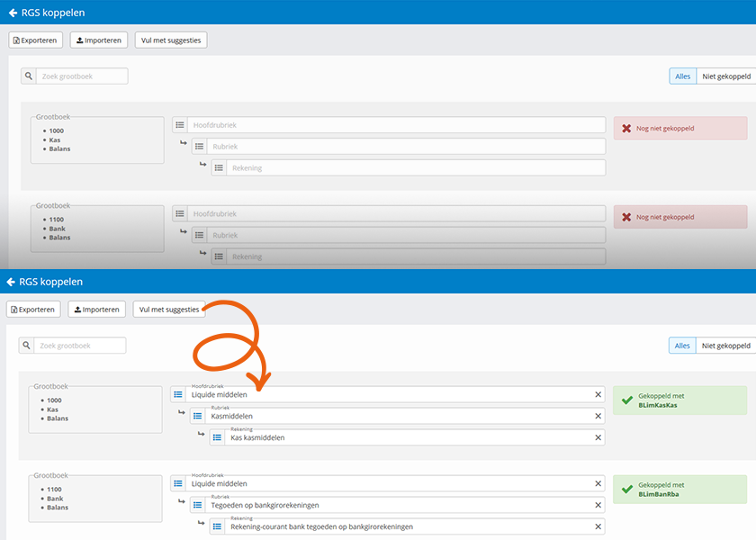This screenshot has height=540, width=756.
Task: Open the empty Hoofdrubriek field for grootboek 1000 Kas
Action: [396, 125]
